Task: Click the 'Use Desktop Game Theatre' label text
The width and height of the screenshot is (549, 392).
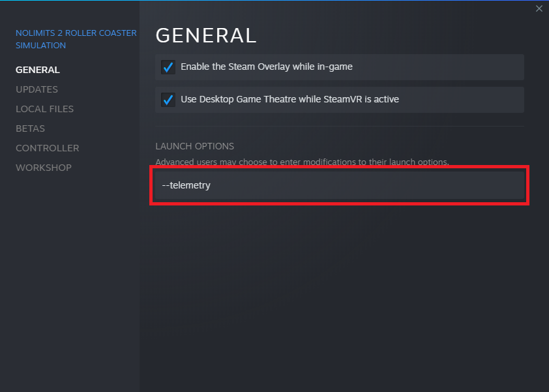Action: pyautogui.click(x=289, y=99)
